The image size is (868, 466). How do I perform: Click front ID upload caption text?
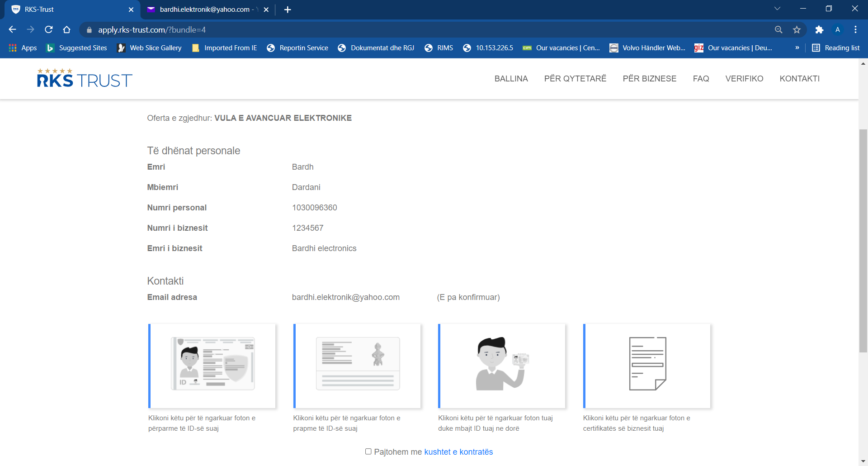(x=202, y=423)
